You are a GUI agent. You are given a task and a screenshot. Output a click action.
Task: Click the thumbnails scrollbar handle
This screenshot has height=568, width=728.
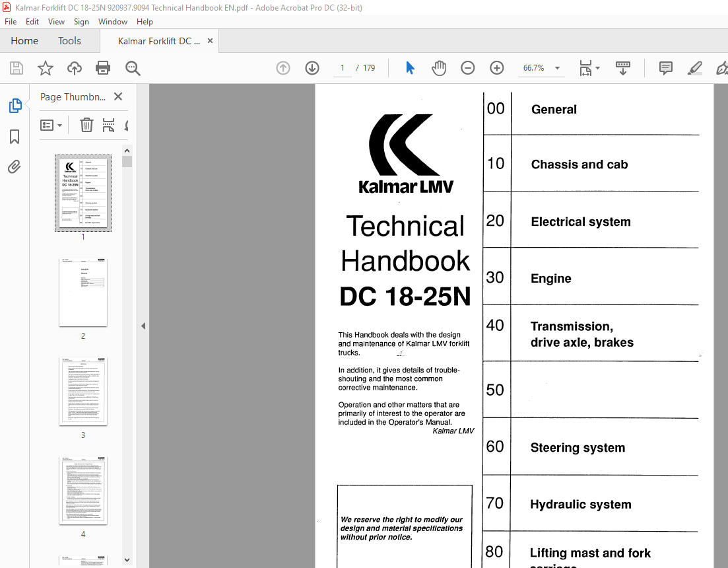pos(127,161)
